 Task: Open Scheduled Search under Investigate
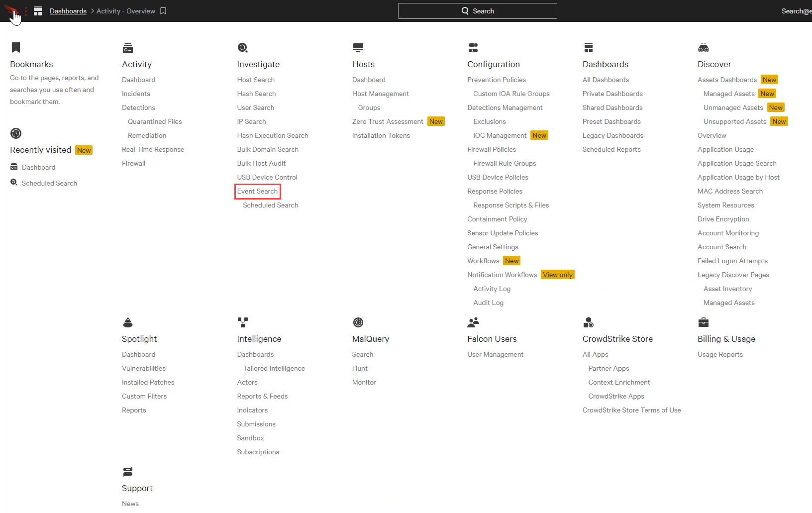[x=271, y=205]
